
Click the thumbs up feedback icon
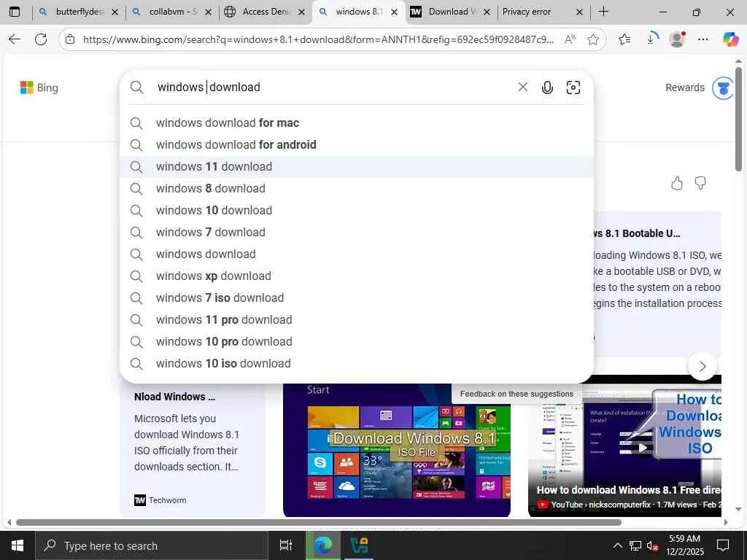click(677, 183)
